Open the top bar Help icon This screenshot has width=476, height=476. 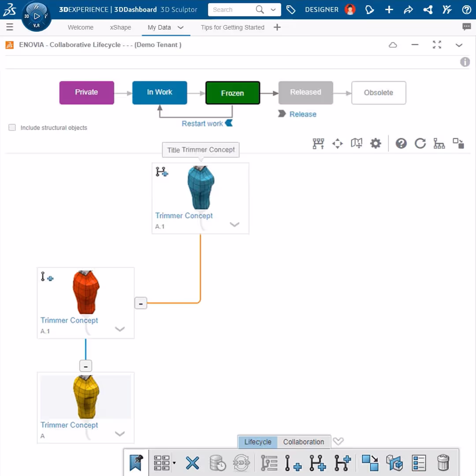coord(466,10)
